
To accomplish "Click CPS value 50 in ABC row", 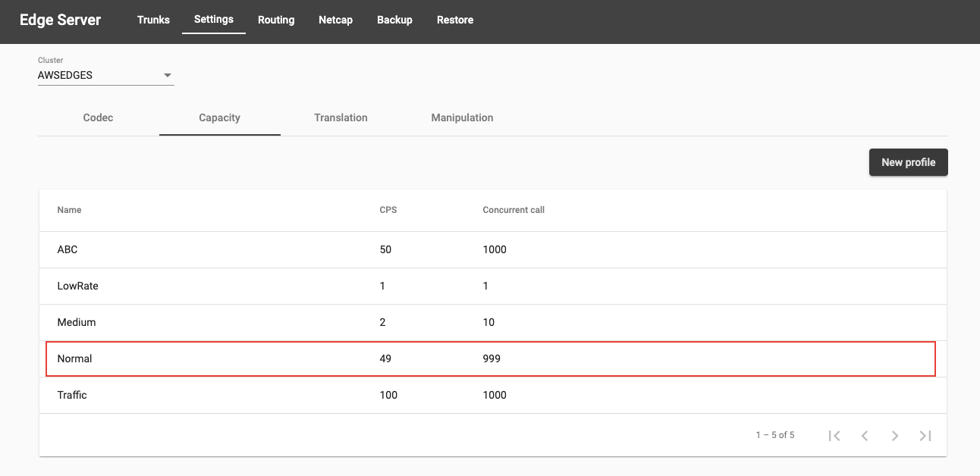I will (x=385, y=249).
